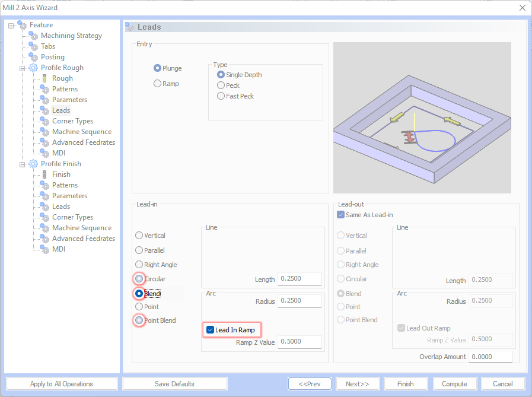Click the Cancel button
532x397 pixels.
[503, 384]
